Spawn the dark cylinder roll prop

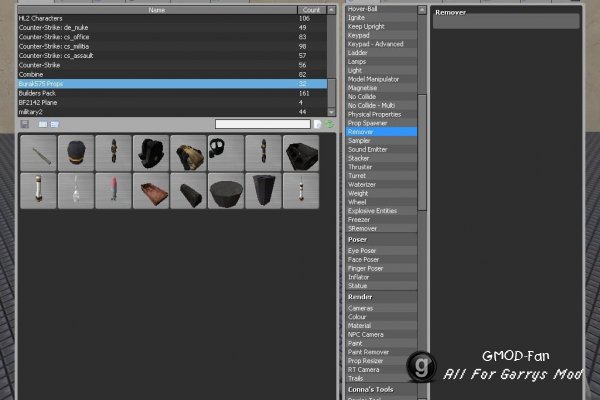pos(188,190)
